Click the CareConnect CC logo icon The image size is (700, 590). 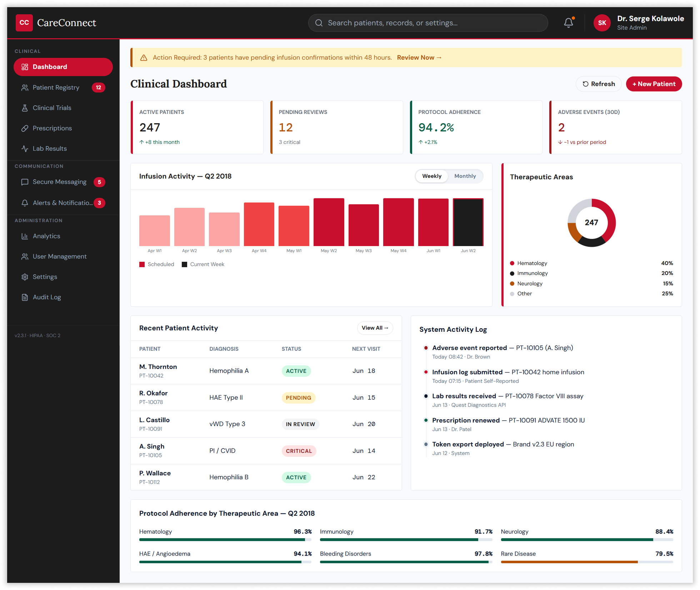[24, 23]
